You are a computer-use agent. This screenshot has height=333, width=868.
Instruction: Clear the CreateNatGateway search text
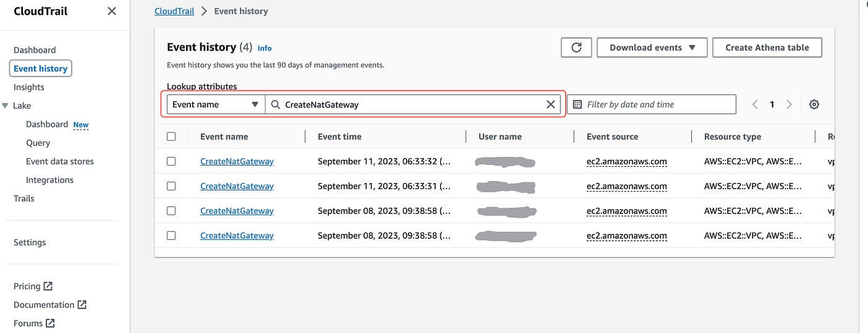click(x=551, y=105)
